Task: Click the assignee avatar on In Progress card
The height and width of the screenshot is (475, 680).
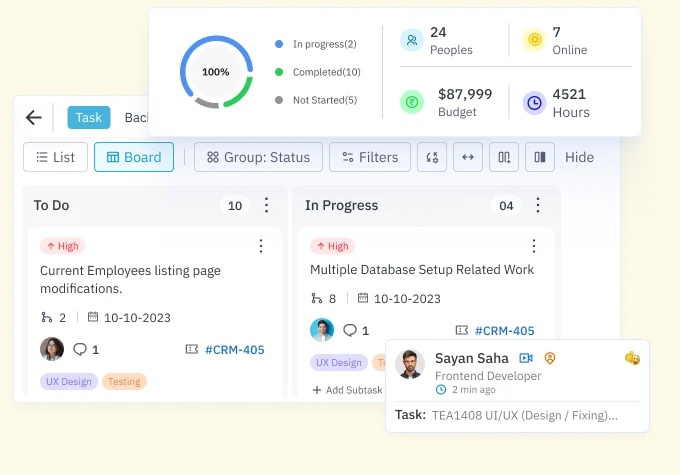Action: (322, 330)
